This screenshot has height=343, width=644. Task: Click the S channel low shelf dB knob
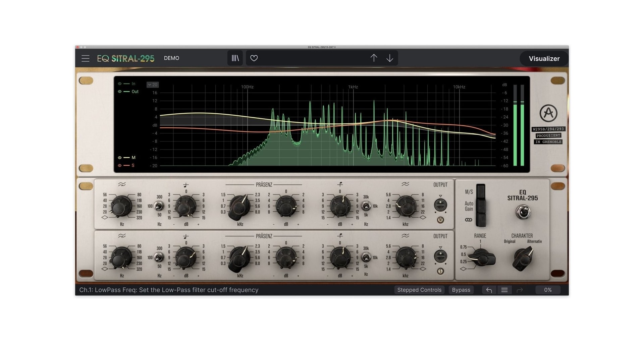pyautogui.click(x=185, y=258)
